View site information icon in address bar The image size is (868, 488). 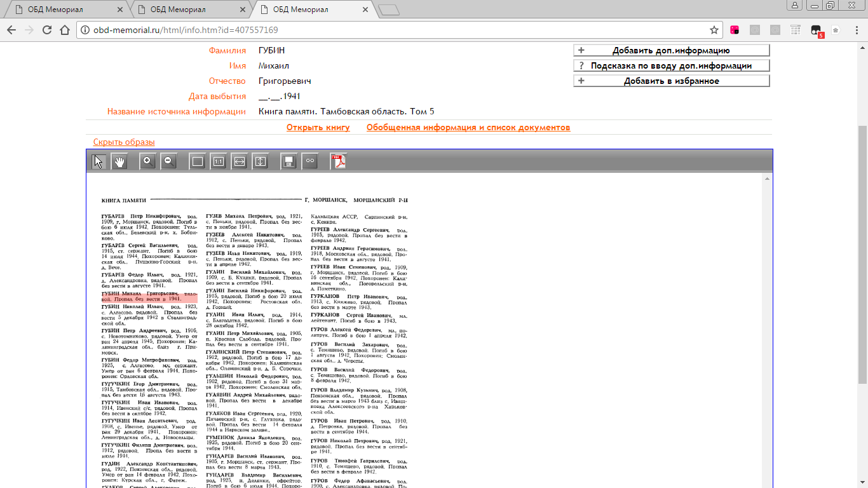tap(85, 30)
